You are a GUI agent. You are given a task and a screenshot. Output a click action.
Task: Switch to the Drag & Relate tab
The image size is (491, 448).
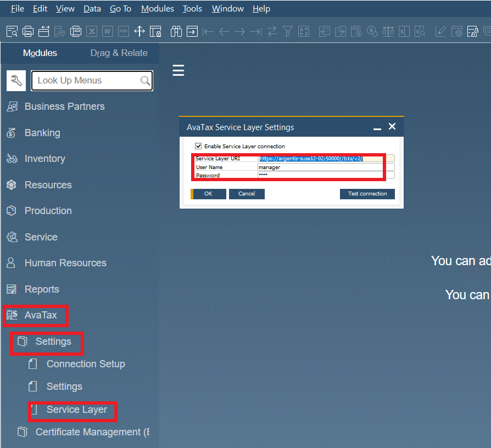(x=119, y=53)
